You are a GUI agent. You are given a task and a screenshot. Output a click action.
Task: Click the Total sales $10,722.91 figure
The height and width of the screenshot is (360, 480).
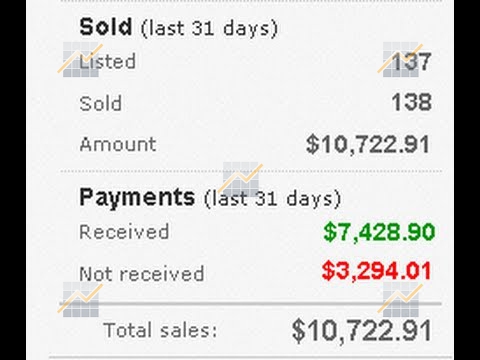[x=362, y=331]
